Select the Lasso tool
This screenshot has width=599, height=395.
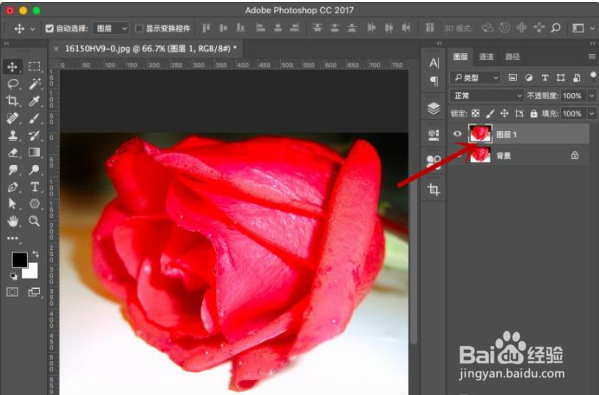[x=13, y=83]
